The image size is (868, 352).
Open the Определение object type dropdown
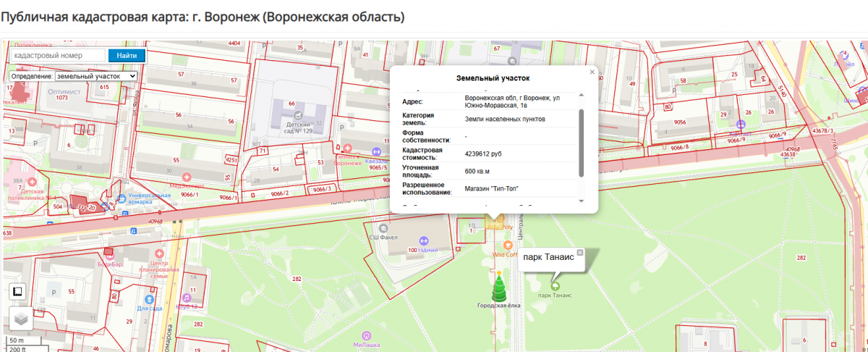coord(96,76)
